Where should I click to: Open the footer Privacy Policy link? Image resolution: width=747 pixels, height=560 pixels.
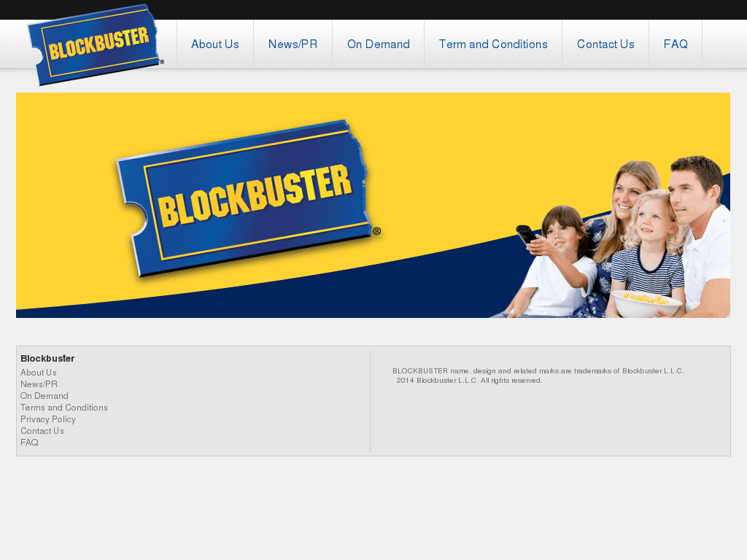[48, 419]
